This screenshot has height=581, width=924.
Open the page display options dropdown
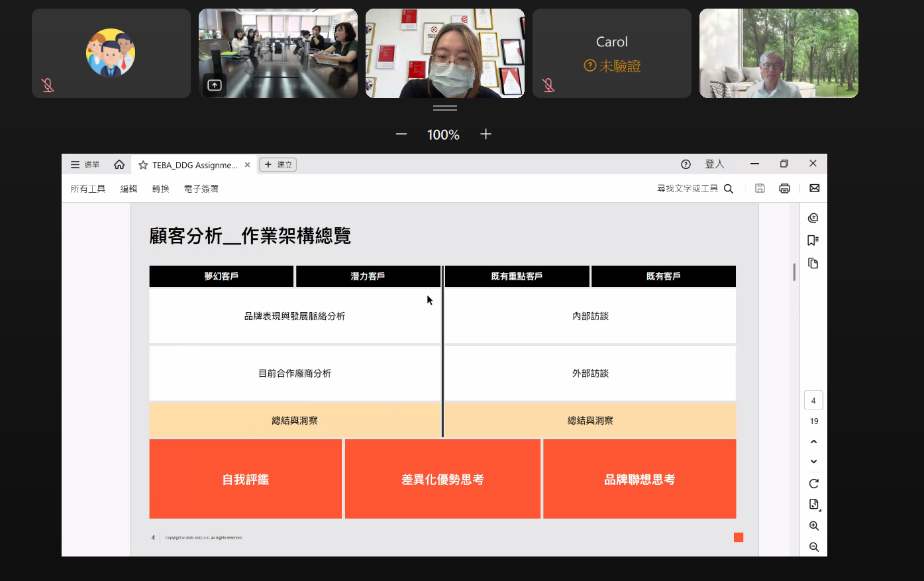click(814, 505)
